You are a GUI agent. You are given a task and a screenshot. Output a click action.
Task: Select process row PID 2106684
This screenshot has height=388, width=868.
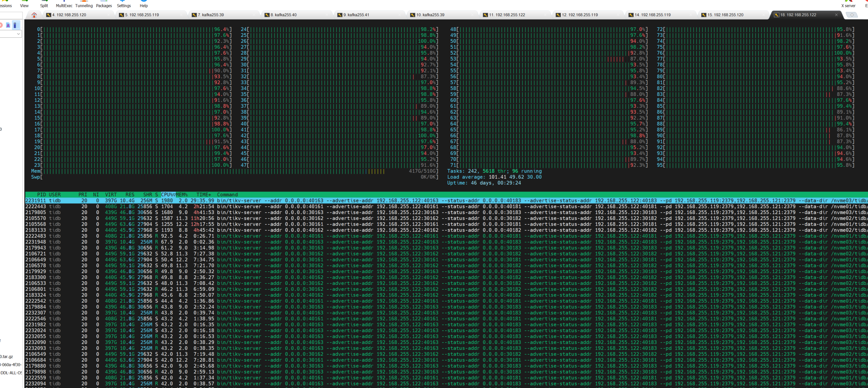(446, 360)
